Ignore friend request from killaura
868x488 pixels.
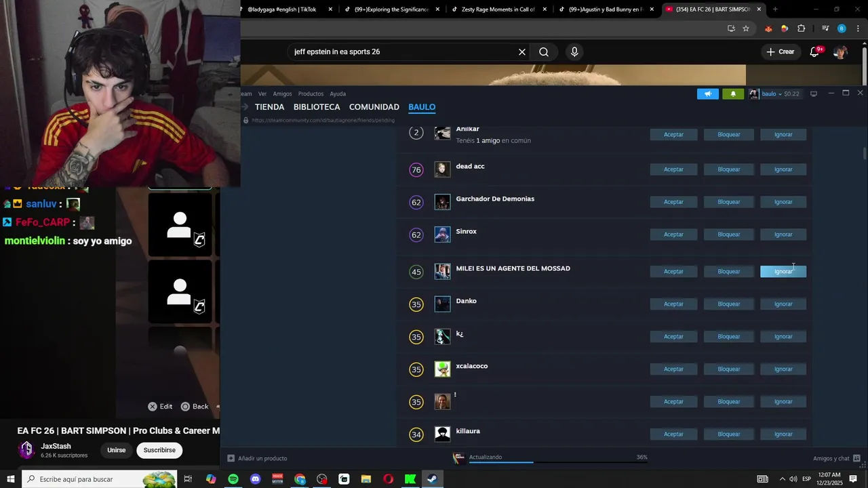click(783, 434)
